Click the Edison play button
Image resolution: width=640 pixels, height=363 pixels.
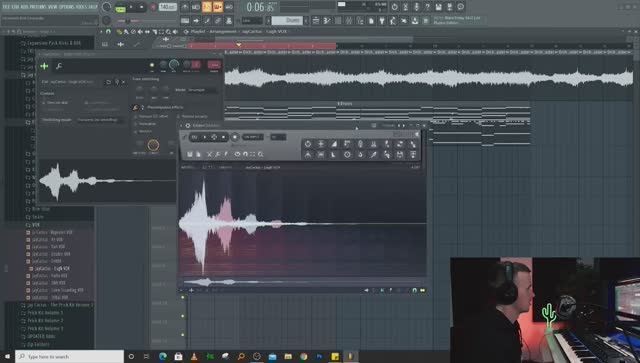click(204, 137)
